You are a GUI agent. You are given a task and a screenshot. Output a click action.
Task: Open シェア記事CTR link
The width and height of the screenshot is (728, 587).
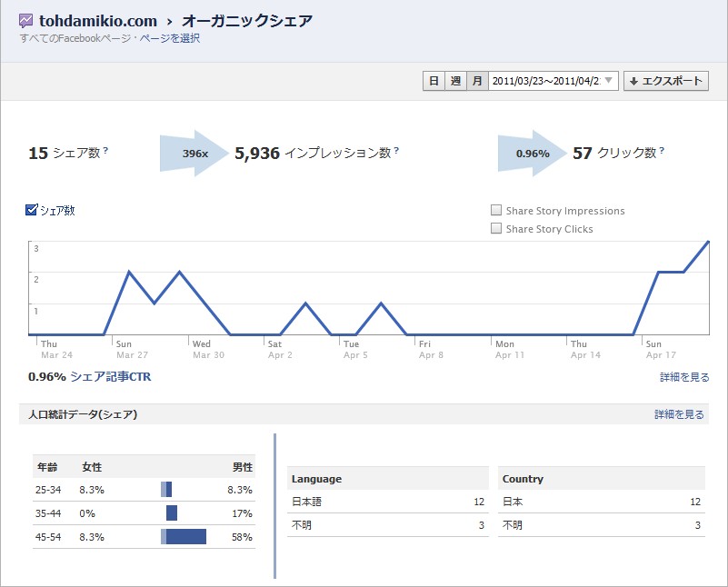pos(111,376)
